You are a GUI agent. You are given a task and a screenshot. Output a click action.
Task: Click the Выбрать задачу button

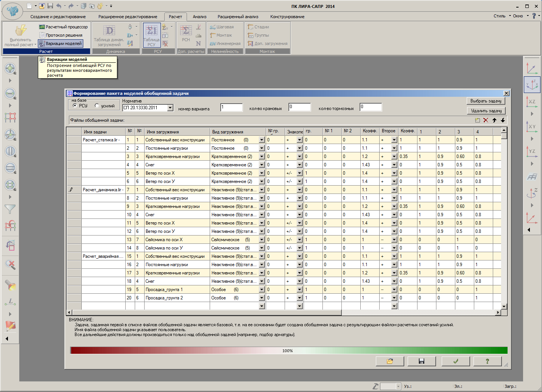[486, 101]
